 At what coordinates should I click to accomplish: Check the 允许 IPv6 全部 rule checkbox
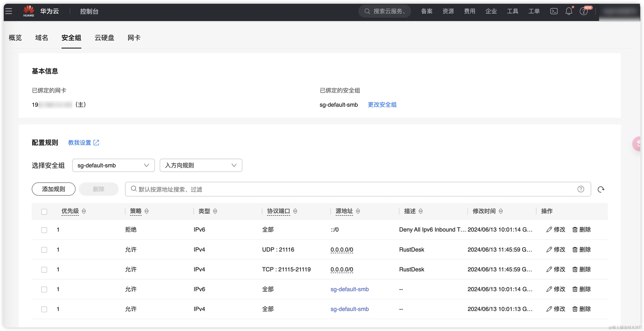[x=44, y=289]
